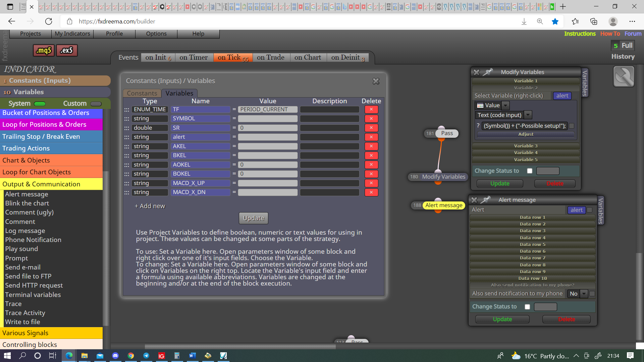
Task: Open browser downloads
Action: [x=524, y=21]
